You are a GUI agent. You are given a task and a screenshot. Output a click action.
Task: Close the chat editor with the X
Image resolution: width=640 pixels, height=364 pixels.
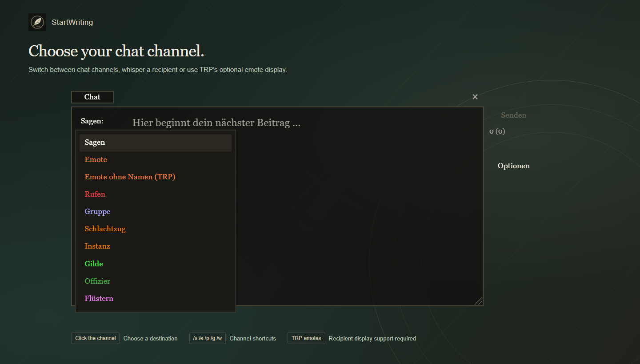coord(475,97)
